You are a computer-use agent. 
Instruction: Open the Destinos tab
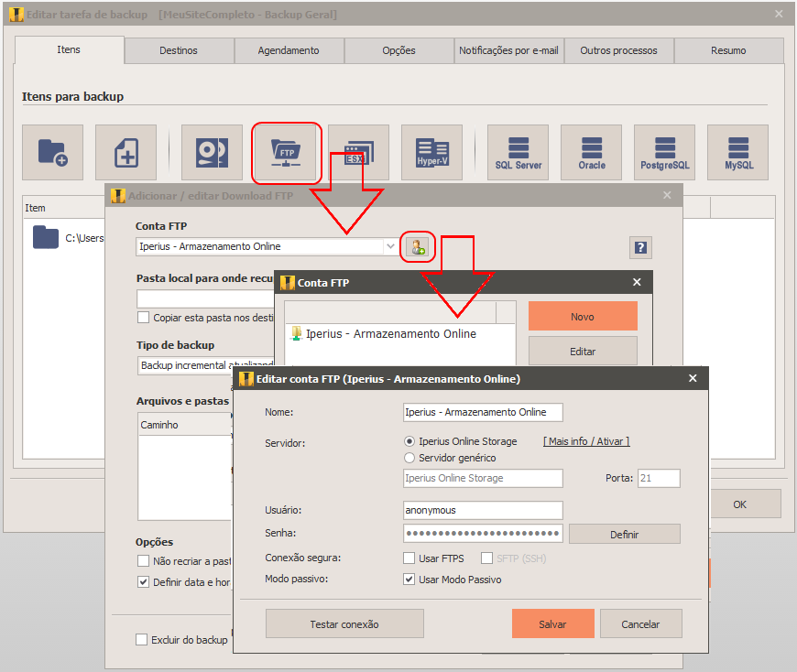pos(179,50)
